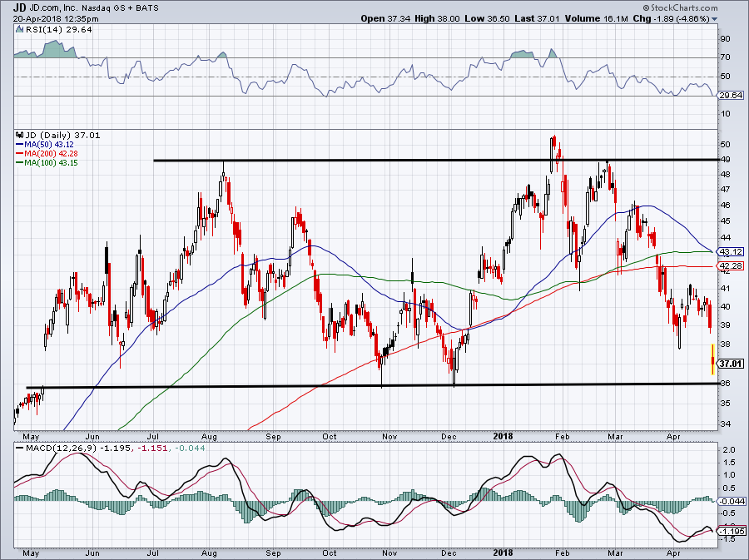
Task: Click the 36 support price on the axis
Action: [x=725, y=383]
